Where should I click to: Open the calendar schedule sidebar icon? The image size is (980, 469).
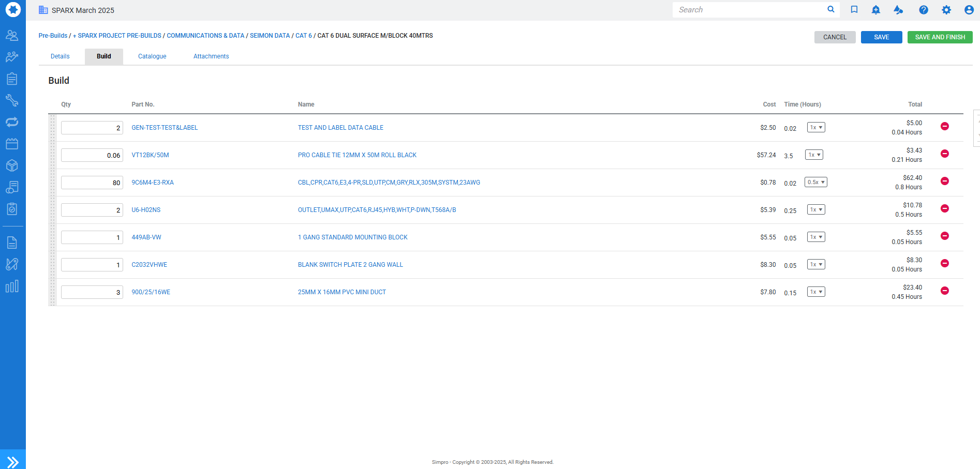point(12,144)
